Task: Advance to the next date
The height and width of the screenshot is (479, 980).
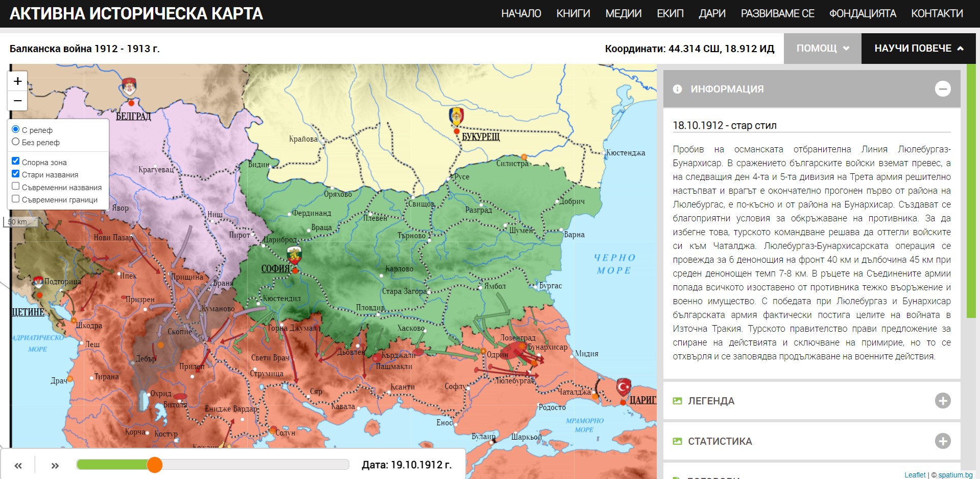Action: (55, 465)
